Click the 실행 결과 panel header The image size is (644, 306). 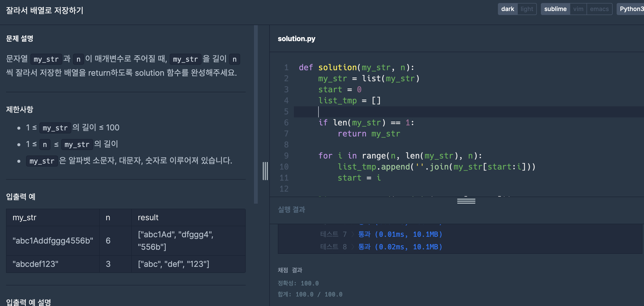(291, 209)
